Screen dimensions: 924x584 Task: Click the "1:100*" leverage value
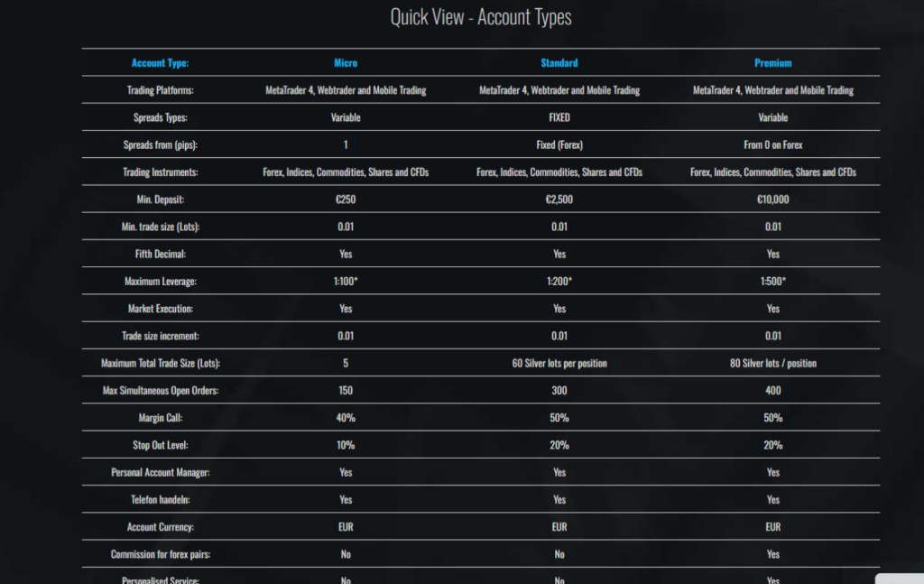346,281
